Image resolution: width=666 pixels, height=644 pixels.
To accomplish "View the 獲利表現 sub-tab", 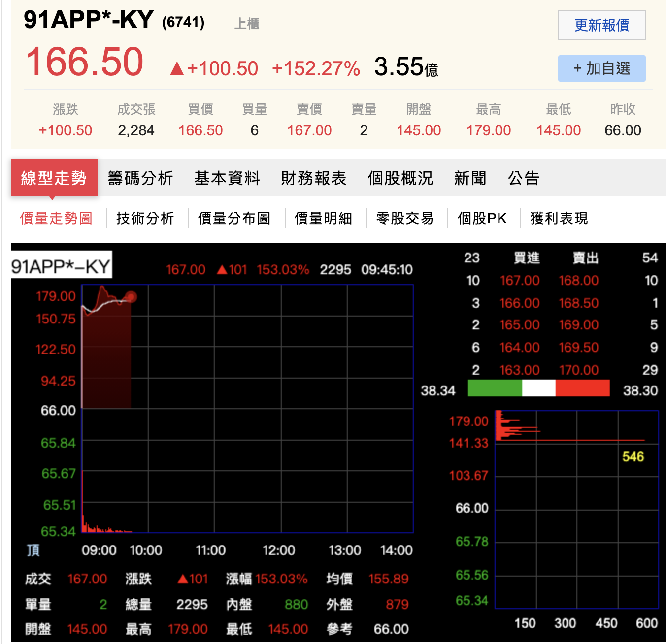I will click(559, 218).
